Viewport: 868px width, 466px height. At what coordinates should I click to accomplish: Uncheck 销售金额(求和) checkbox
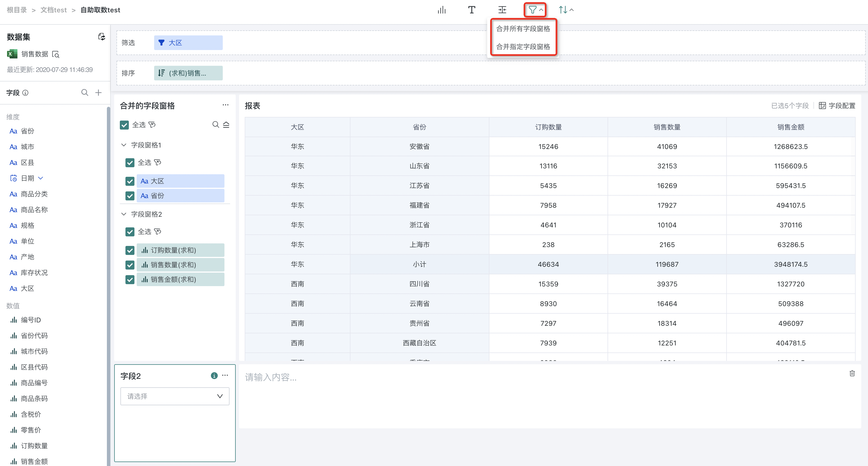pos(130,279)
